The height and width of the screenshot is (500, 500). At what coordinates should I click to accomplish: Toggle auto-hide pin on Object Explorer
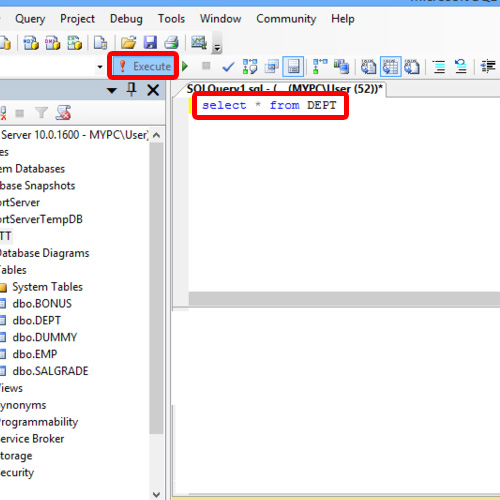131,89
